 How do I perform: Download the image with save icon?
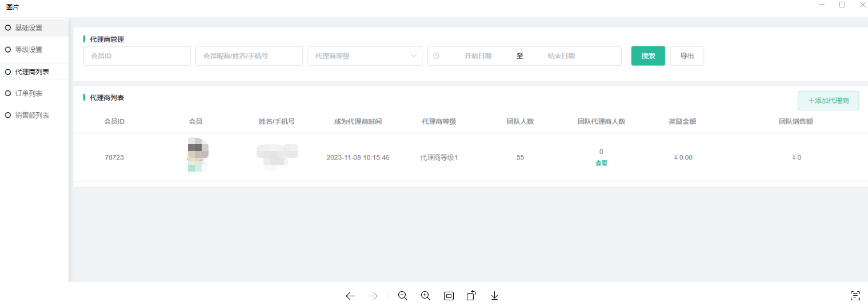(495, 296)
